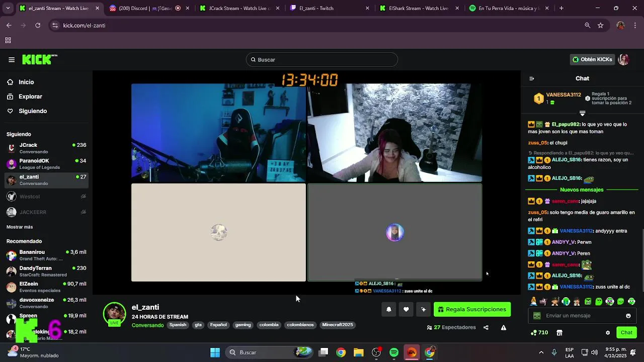
Task: Click the Chrome address bar URL
Action: [x=84, y=25]
